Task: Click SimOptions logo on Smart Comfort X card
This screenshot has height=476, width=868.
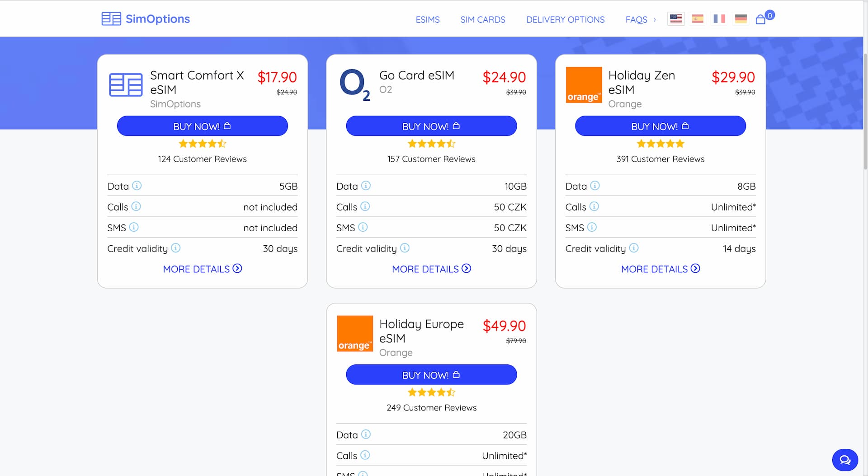Action: [x=126, y=85]
